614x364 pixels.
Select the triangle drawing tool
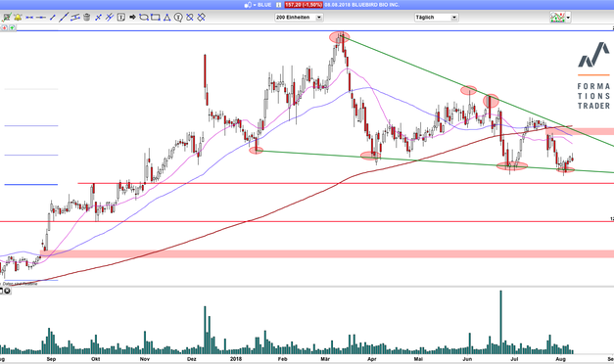(166, 18)
